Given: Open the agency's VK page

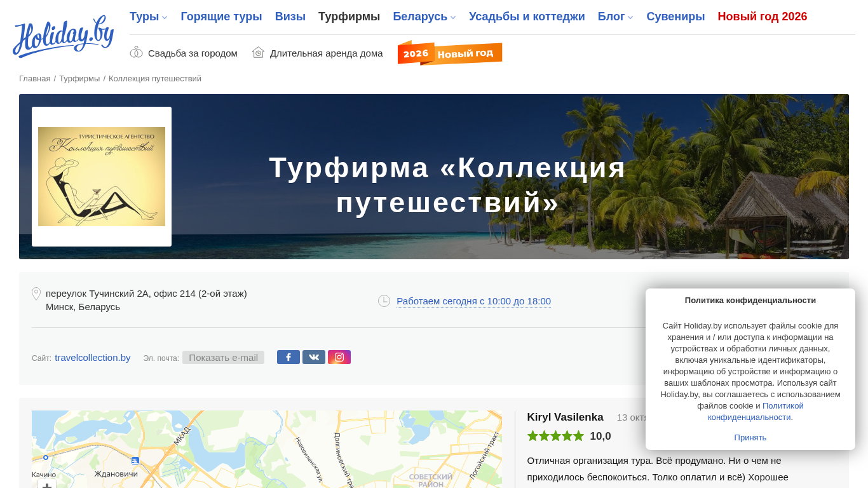Looking at the screenshot, I should [x=314, y=357].
